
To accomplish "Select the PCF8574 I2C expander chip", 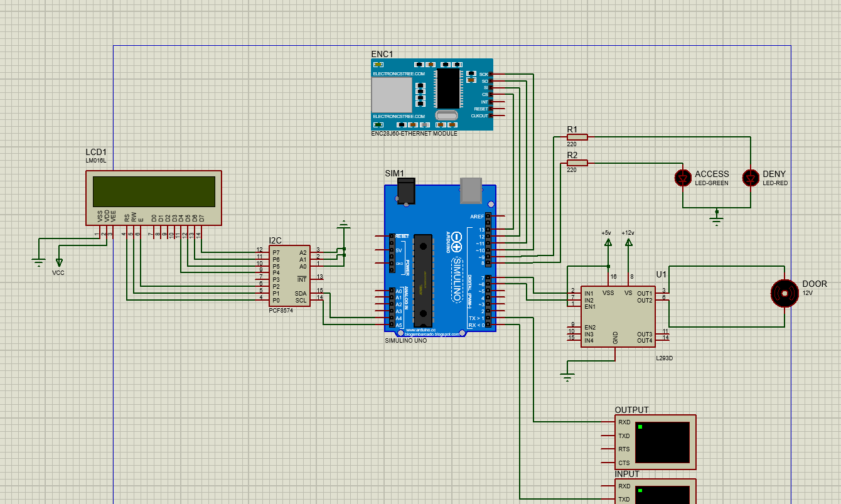I will pos(289,276).
